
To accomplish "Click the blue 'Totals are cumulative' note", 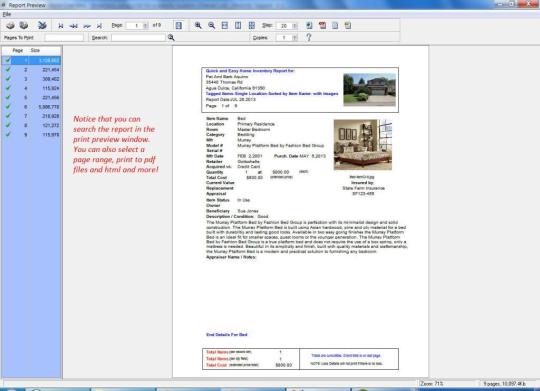I will click(346, 356).
